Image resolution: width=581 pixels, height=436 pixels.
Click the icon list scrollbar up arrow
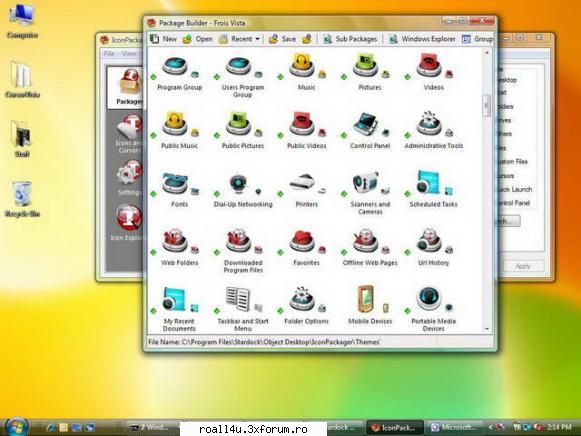pos(487,53)
